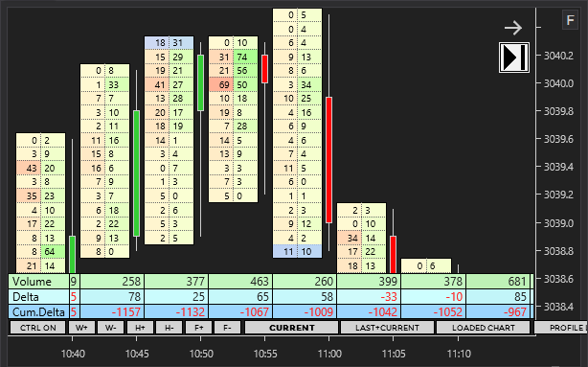
Task: Click the 3040.0 price scale label
Action: tap(558, 83)
